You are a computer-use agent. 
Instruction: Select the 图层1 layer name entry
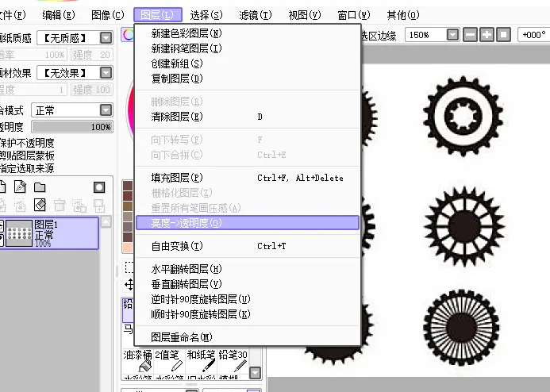click(x=45, y=225)
